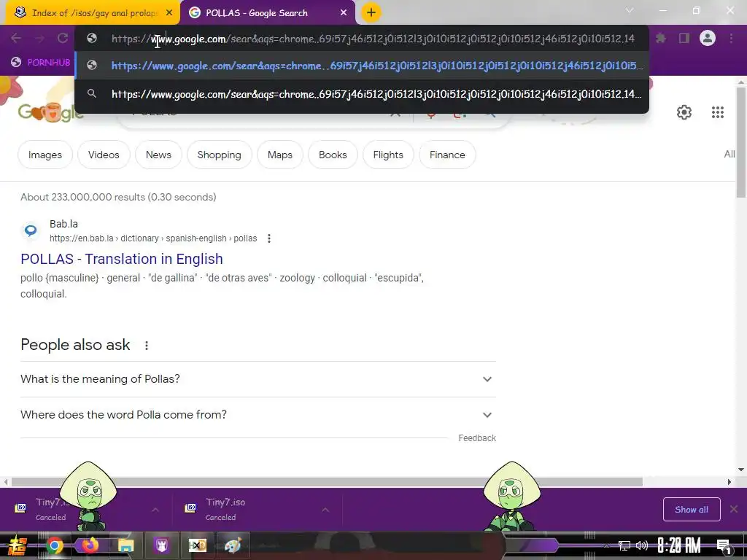Open People also ask options menu
The width and height of the screenshot is (747, 560).
coord(147,346)
